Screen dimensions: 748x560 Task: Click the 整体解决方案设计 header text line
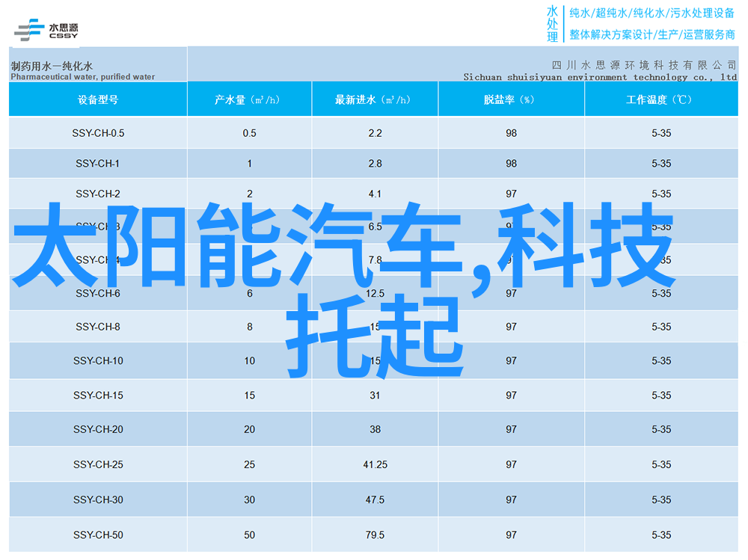(652, 34)
